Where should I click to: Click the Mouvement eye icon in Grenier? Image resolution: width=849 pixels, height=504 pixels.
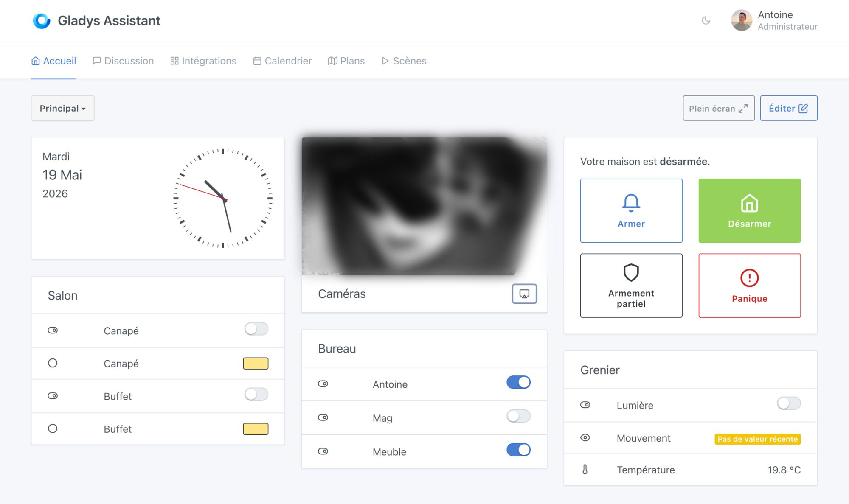tap(585, 437)
